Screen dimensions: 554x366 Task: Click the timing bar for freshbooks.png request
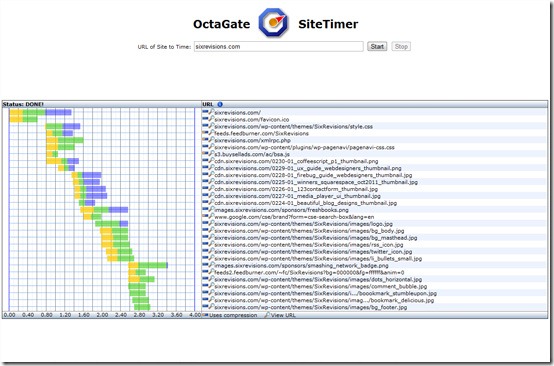pos(104,210)
